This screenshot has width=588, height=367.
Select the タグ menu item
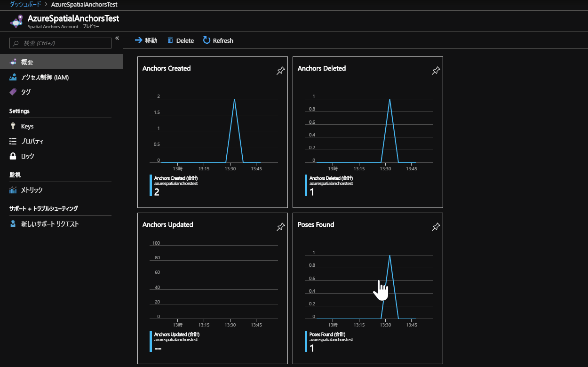tap(25, 92)
